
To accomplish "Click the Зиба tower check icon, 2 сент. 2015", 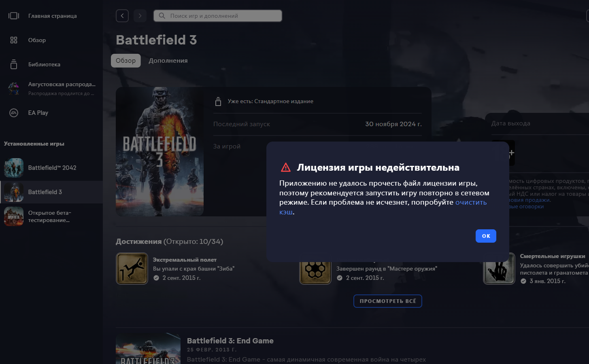I will click(x=156, y=278).
